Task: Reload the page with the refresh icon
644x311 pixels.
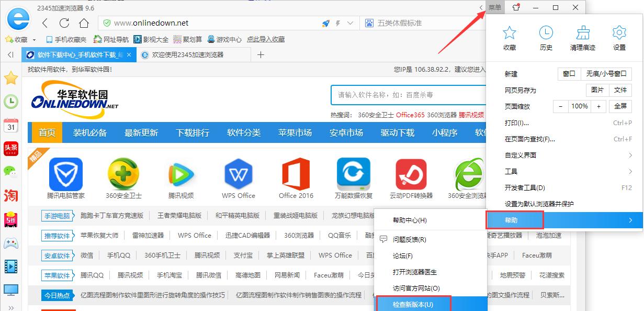Action: click(64, 23)
